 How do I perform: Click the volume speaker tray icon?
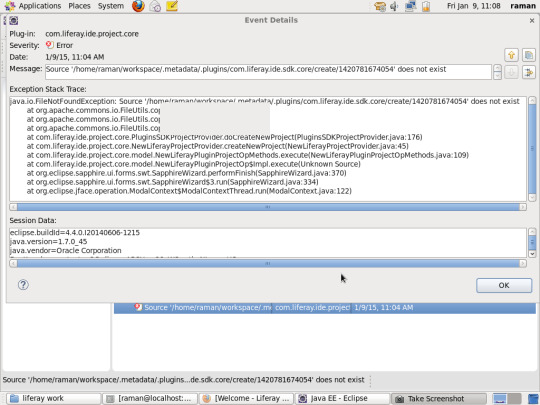point(394,6)
